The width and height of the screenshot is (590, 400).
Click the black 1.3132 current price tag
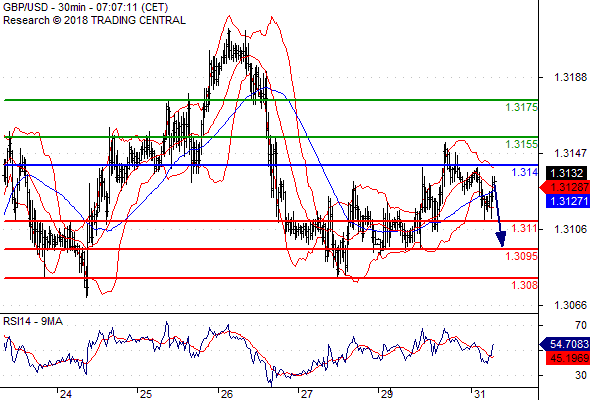pyautogui.click(x=567, y=173)
